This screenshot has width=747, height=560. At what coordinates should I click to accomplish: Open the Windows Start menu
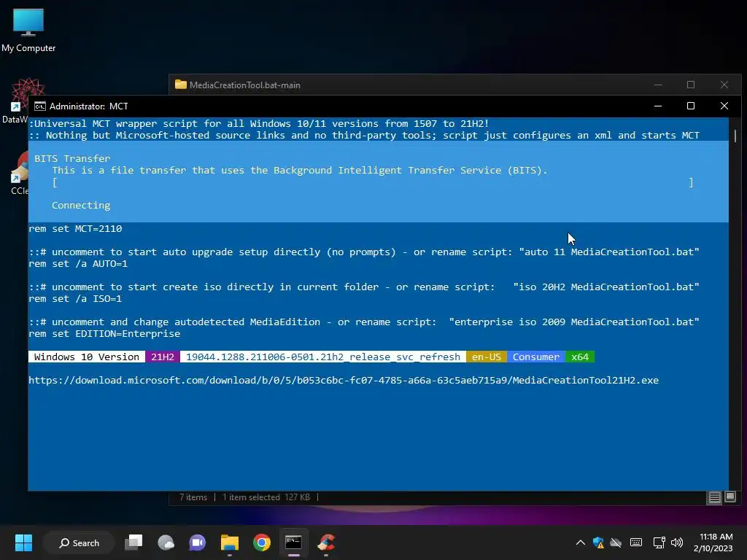coord(23,542)
